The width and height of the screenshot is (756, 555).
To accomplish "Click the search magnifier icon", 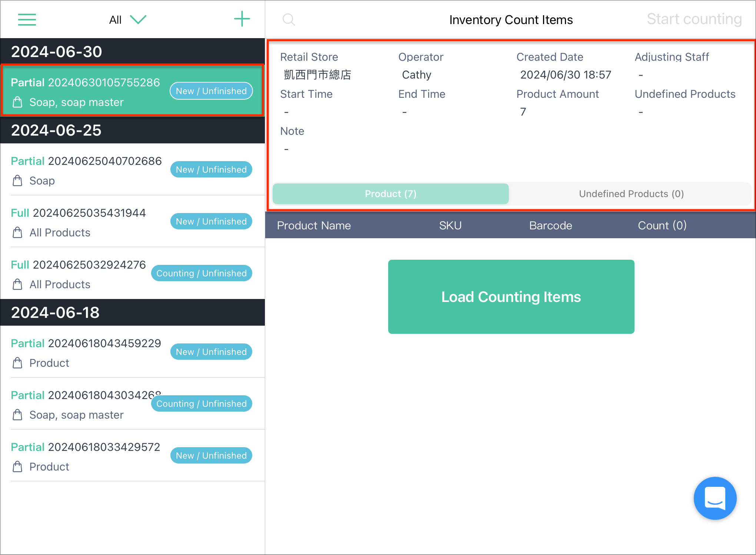I will [289, 20].
